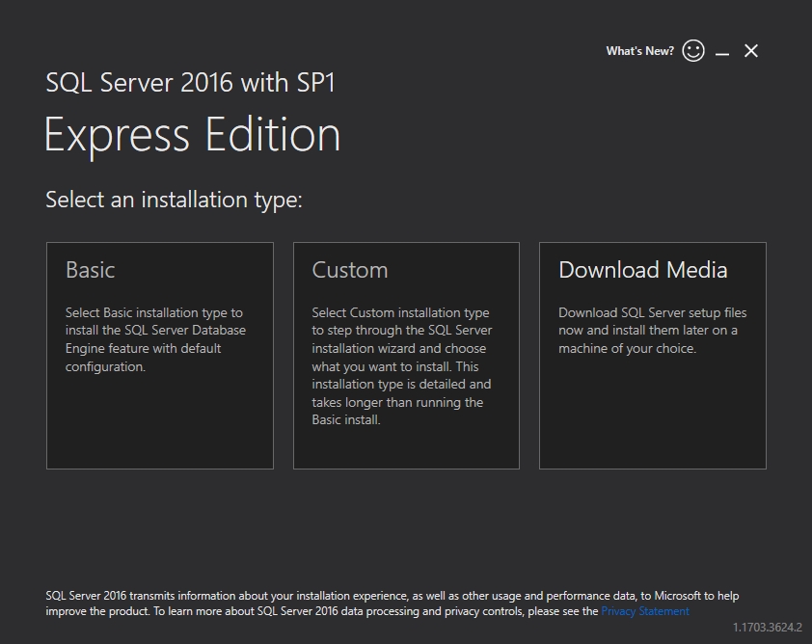Choose the Custom installation type tile
Viewport: 812px width, 644px height.
406,355
